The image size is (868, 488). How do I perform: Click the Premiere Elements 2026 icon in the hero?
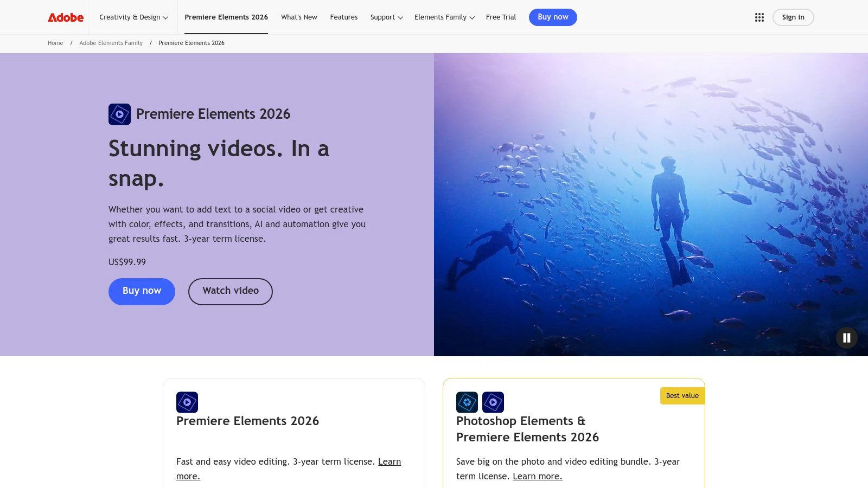119,114
